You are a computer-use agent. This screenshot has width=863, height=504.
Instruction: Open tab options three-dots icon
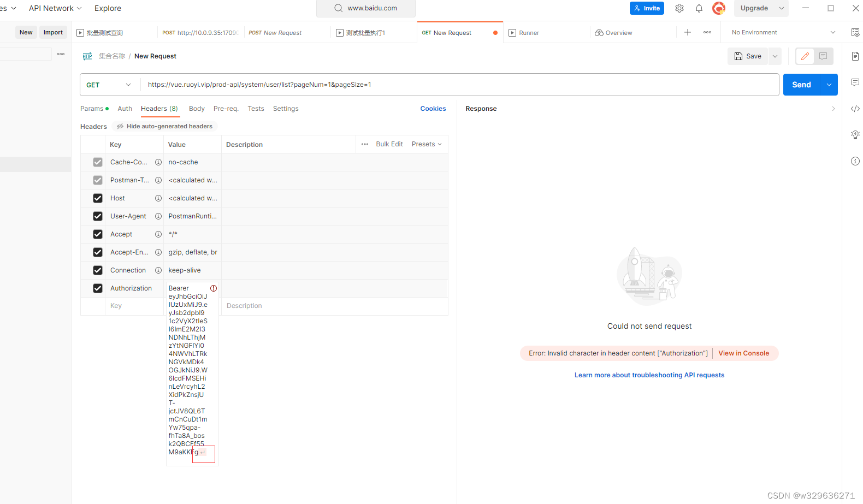[x=707, y=32]
